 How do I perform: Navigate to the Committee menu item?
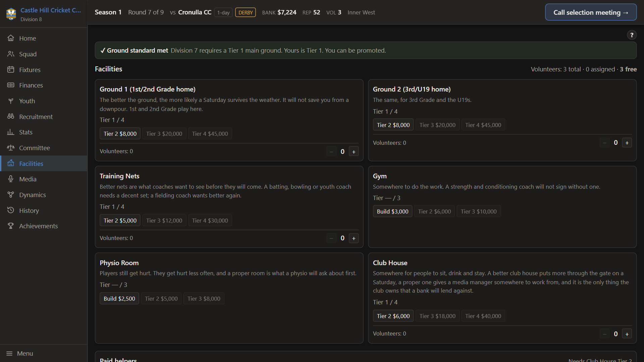click(44, 148)
